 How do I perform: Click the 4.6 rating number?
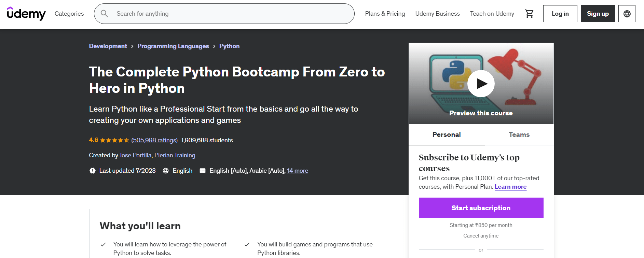(x=94, y=140)
